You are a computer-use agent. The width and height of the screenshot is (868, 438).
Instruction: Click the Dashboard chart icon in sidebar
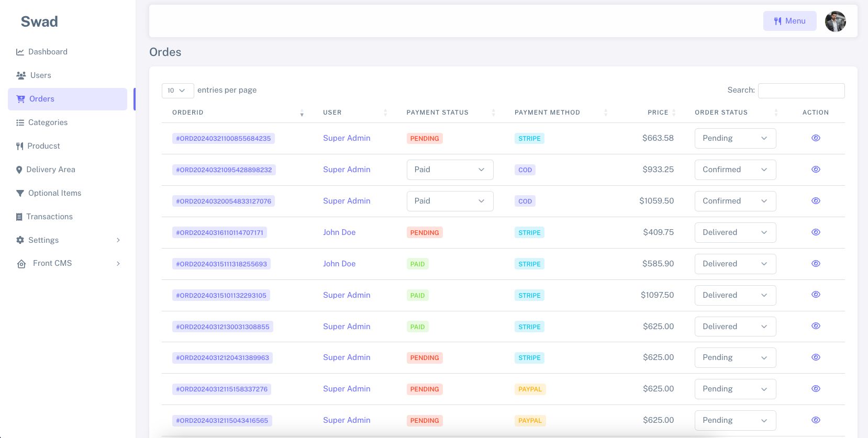[20, 52]
